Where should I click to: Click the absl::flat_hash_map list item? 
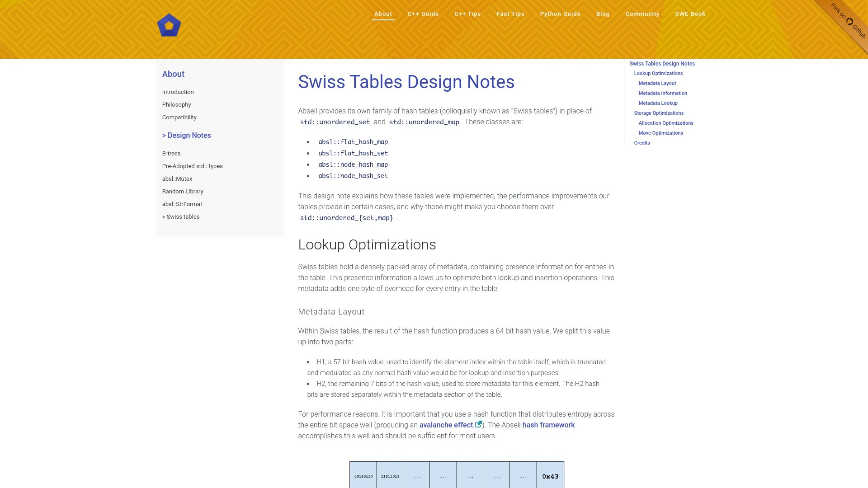point(353,142)
